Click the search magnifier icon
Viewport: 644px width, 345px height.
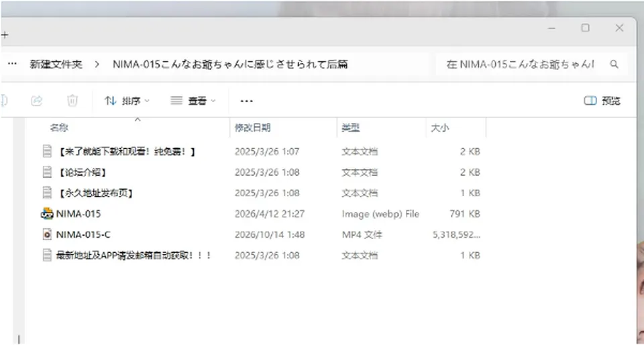tap(614, 64)
